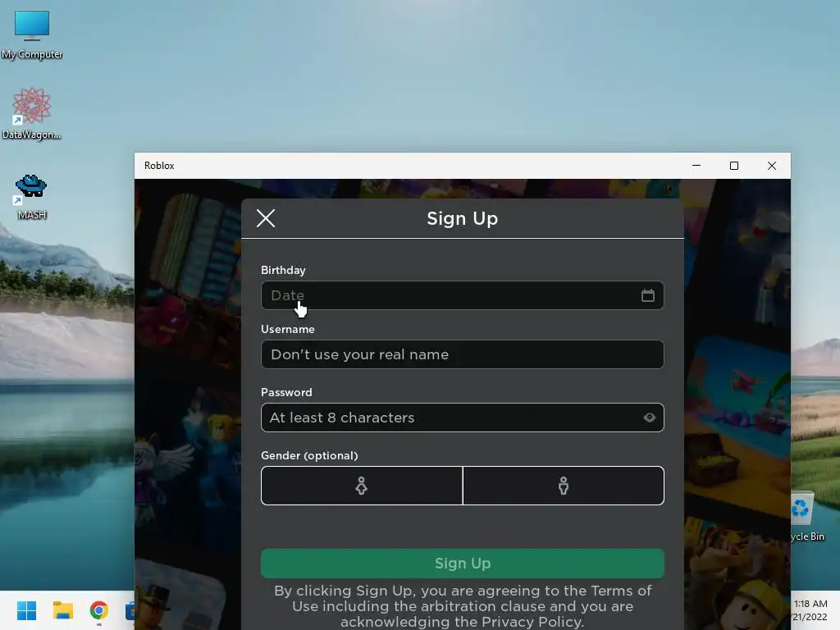Select the male gender option
The width and height of the screenshot is (840, 630).
click(x=564, y=486)
